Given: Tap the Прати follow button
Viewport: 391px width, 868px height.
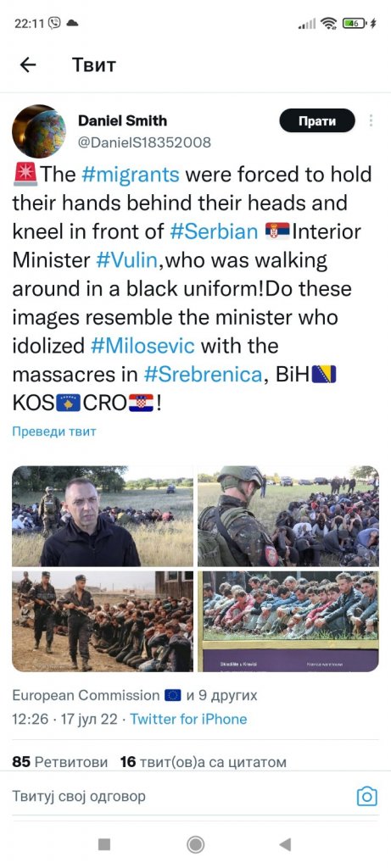Looking at the screenshot, I should (x=317, y=120).
